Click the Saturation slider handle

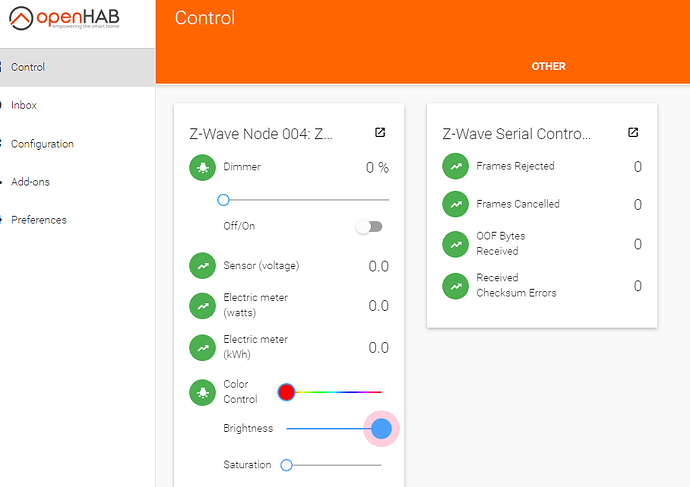point(286,465)
